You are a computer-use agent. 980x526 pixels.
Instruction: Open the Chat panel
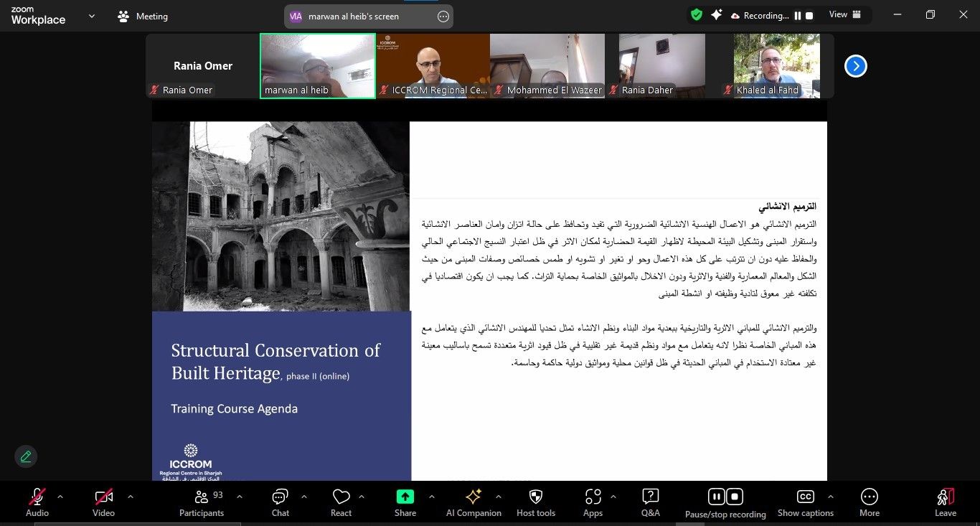[x=280, y=502]
